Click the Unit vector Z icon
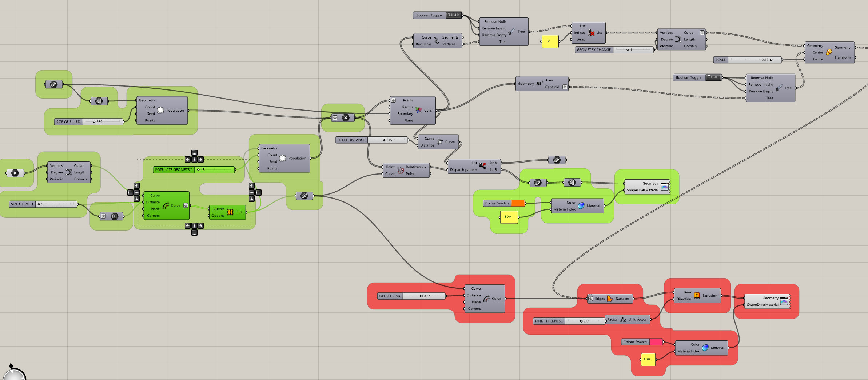This screenshot has width=868, height=380. (x=623, y=320)
